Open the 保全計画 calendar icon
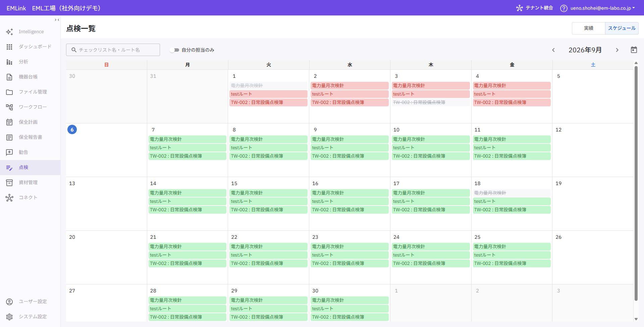The height and width of the screenshot is (327, 644). click(9, 122)
